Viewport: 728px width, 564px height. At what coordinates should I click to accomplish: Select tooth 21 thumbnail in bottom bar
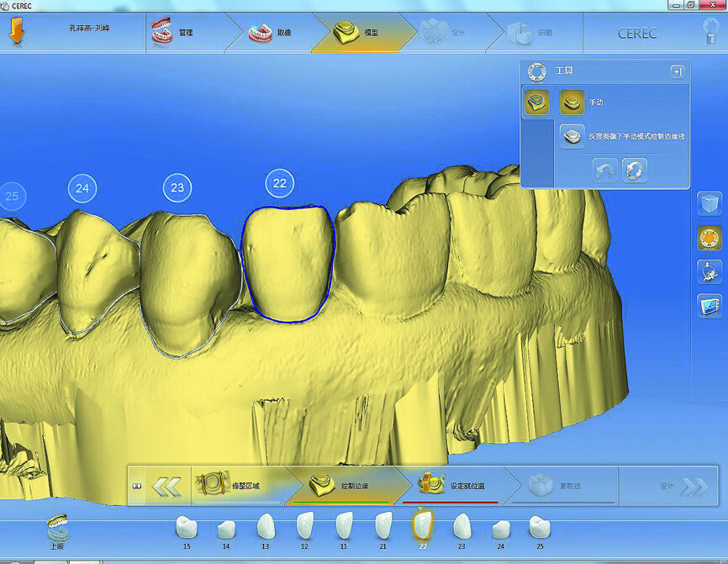(383, 527)
